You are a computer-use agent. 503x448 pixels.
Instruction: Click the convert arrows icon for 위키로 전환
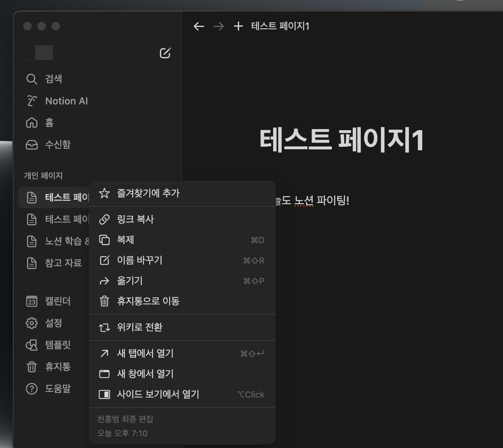point(104,327)
